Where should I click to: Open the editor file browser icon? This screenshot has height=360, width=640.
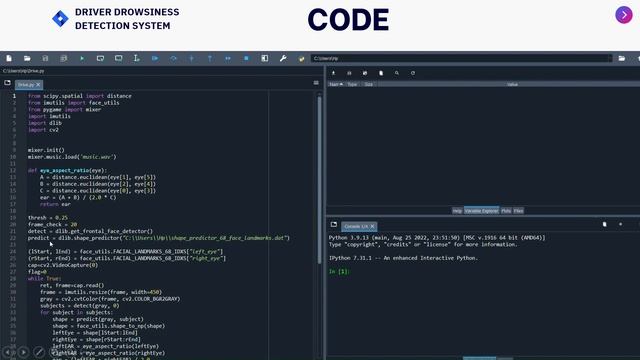(7, 83)
